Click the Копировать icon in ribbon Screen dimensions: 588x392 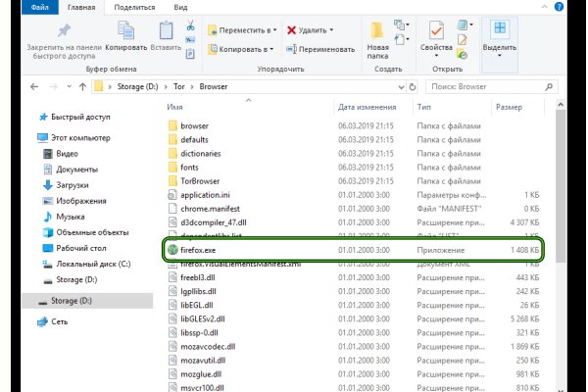pyautogui.click(x=125, y=29)
